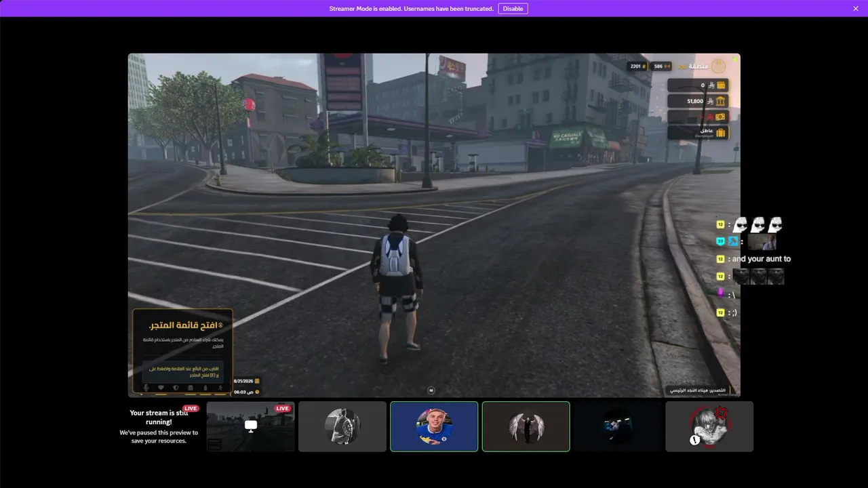Click the job briefcase icon in the HUD
The width and height of the screenshot is (868, 488).
click(x=721, y=133)
